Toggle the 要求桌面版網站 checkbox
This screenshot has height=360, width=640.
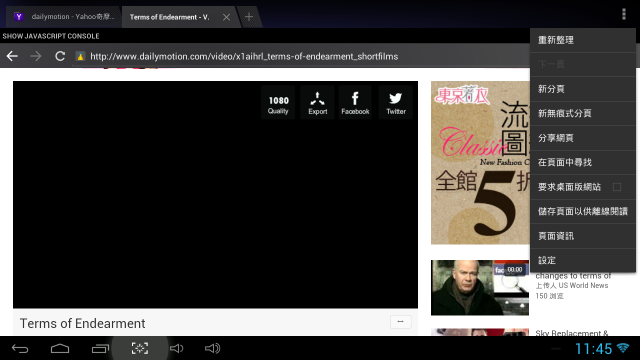point(617,187)
